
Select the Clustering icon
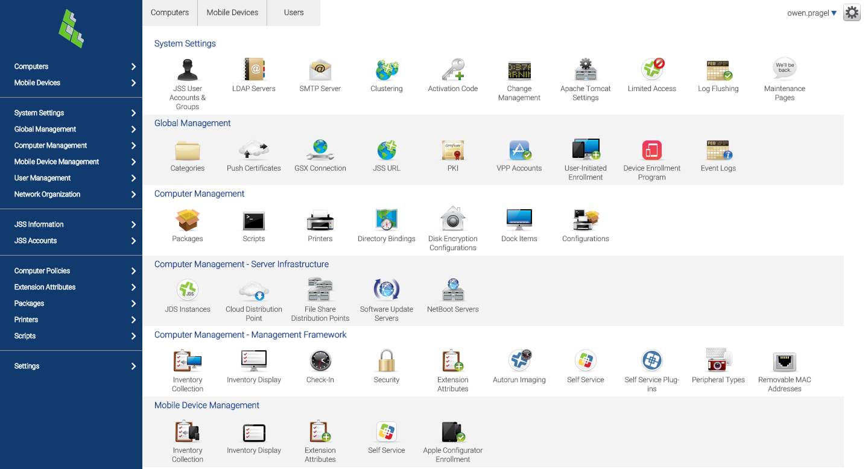pyautogui.click(x=387, y=70)
